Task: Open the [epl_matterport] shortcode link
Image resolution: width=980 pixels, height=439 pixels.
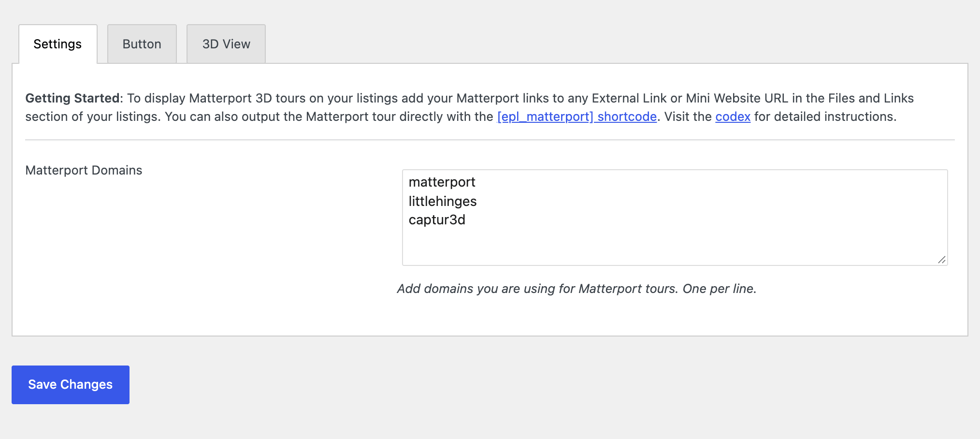Action: 577,117
